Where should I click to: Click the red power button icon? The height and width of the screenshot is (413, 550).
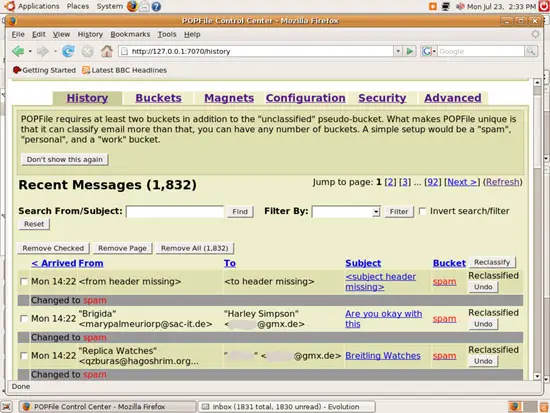click(x=545, y=6)
